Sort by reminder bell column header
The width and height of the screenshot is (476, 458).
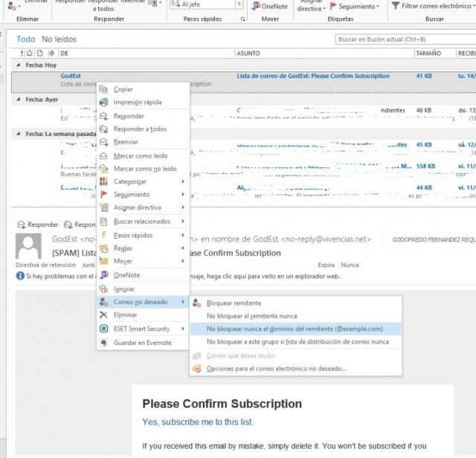30,54
